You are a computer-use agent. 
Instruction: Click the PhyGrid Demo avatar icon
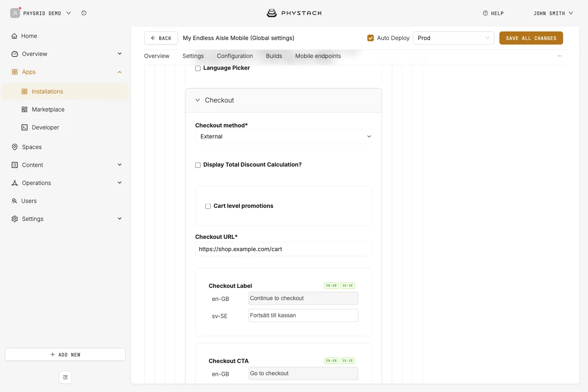pos(15,13)
